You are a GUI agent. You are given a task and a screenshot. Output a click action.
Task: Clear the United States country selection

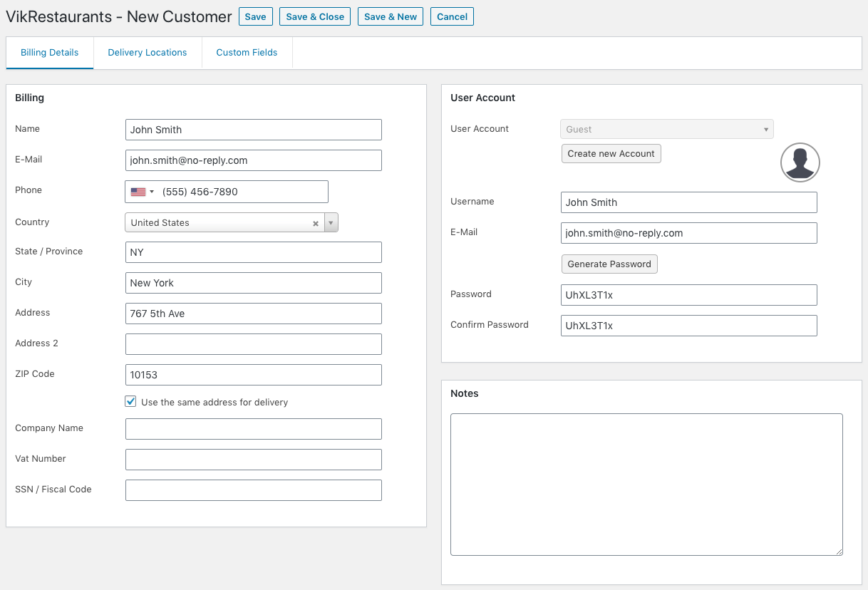pos(316,223)
